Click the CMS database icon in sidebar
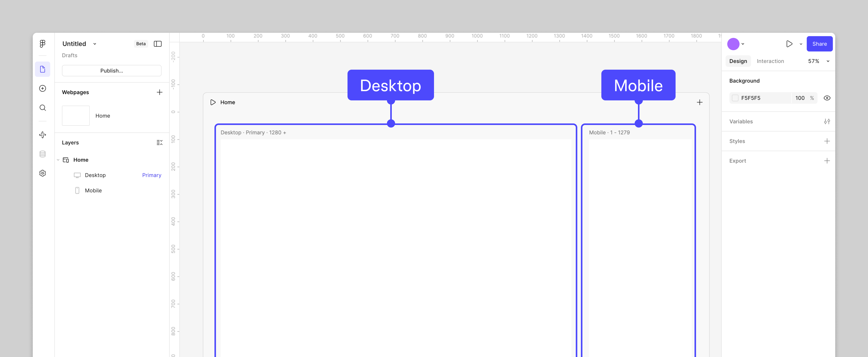868x357 pixels. coord(42,154)
